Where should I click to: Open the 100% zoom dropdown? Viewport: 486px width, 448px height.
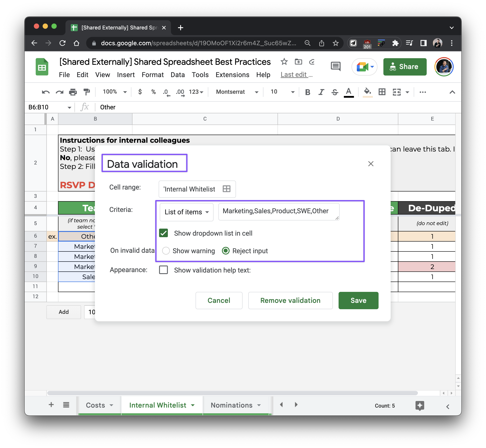(x=114, y=92)
